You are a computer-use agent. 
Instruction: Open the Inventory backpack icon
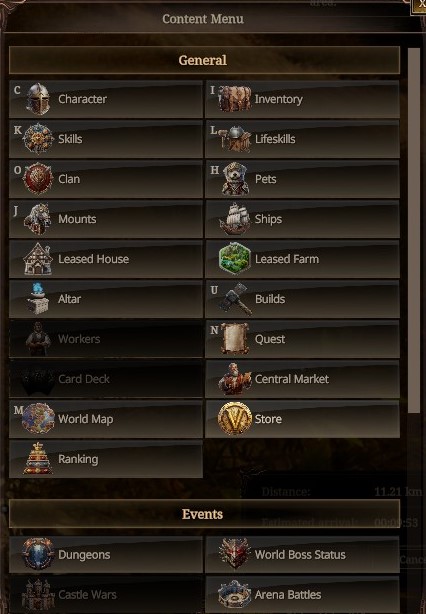(235, 99)
